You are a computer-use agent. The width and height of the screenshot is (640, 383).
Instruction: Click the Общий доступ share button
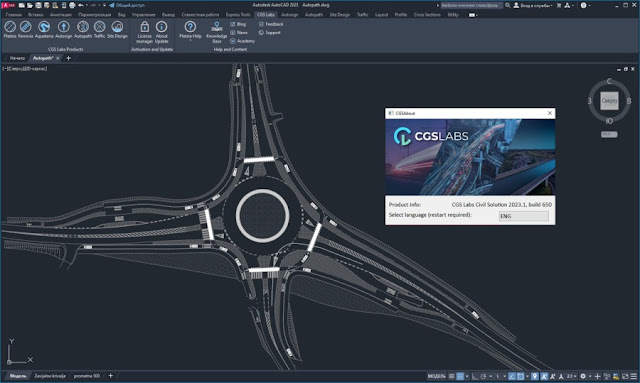click(x=127, y=5)
